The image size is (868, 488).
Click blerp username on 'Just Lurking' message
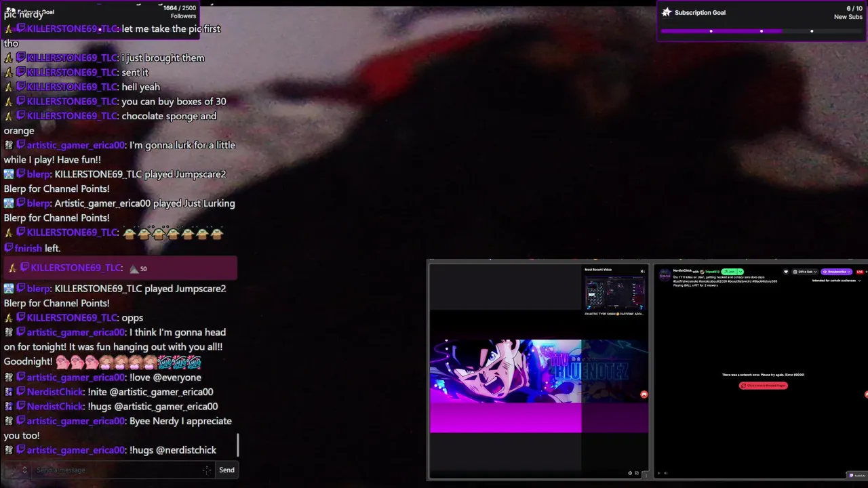39,203
